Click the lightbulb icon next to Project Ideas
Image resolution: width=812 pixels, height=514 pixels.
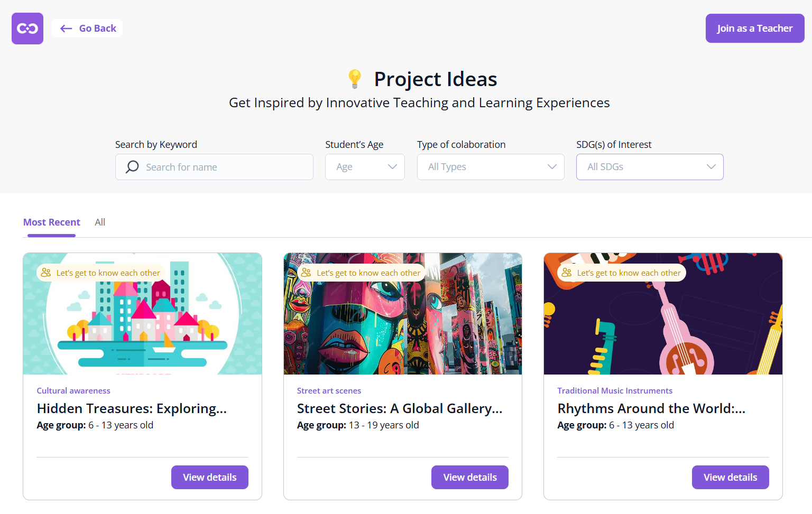click(354, 78)
